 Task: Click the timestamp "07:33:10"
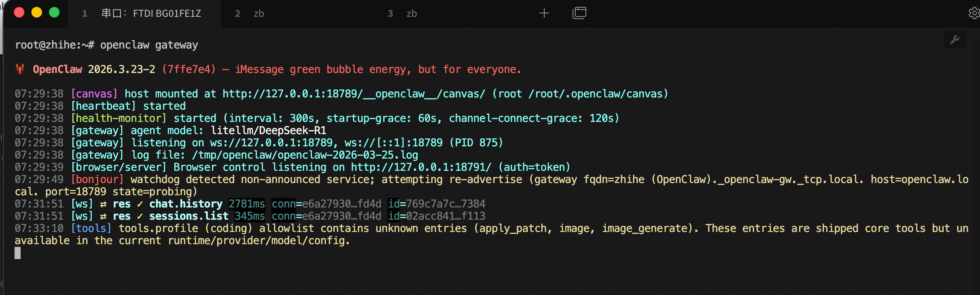click(x=39, y=229)
